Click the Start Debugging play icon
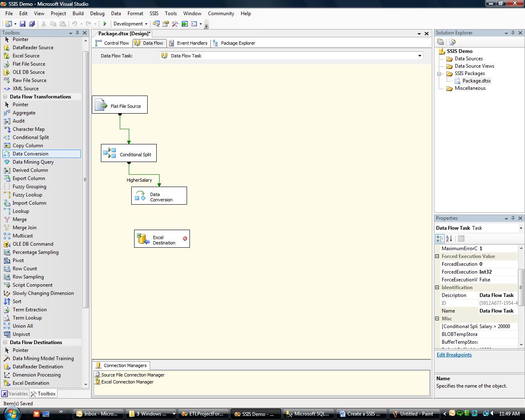Screen dimensions: 525x420 [x=105, y=24]
